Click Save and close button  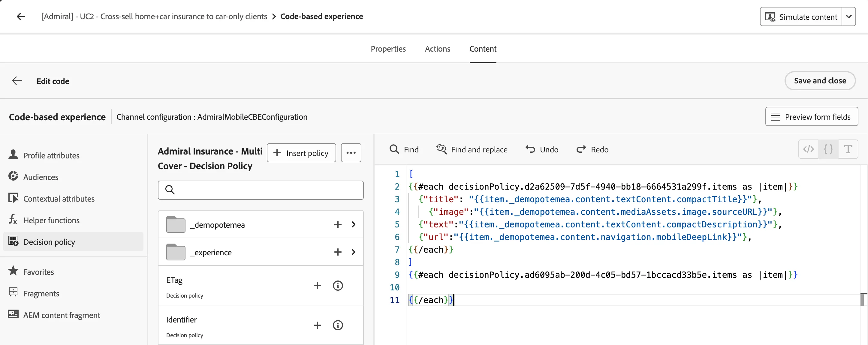click(x=820, y=80)
